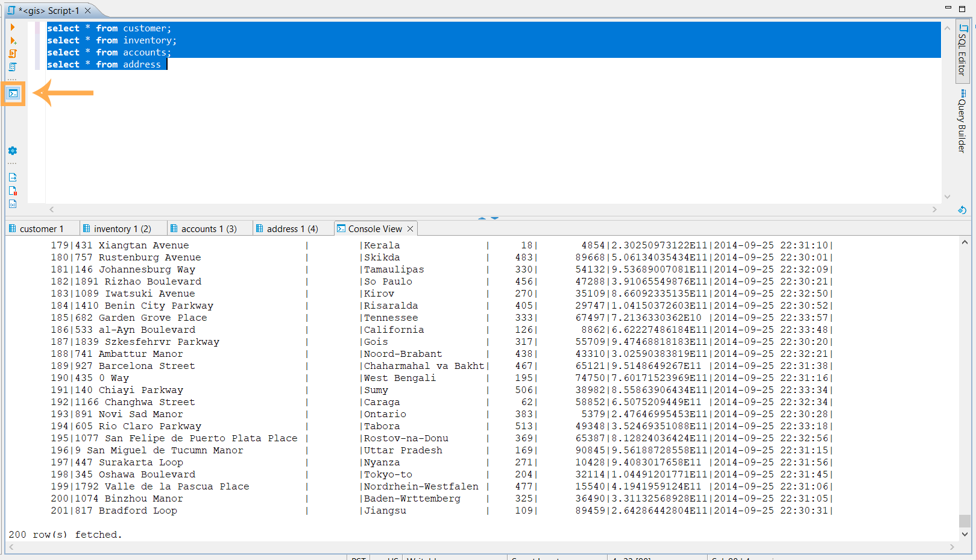
Task: Execute SQL statement in a new tab
Action: coord(12,41)
